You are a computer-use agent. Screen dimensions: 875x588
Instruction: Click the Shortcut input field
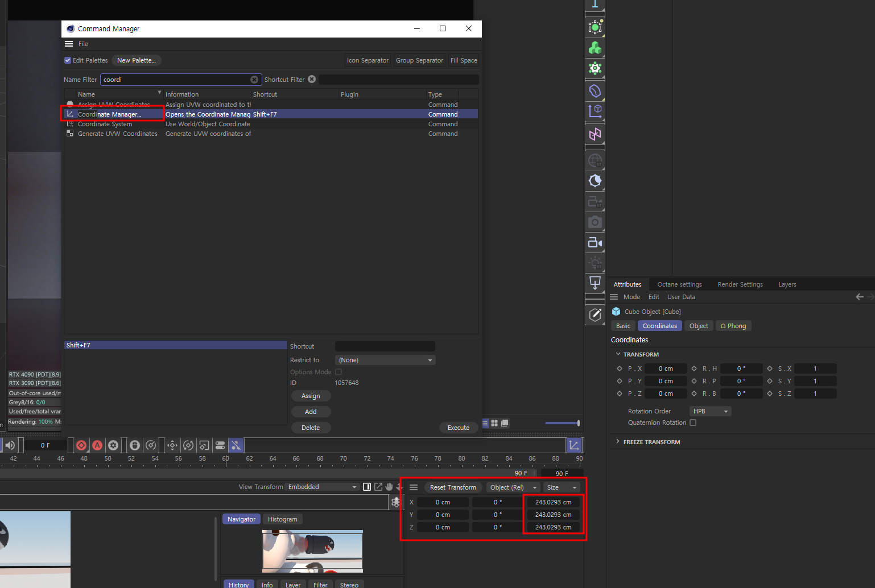click(385, 346)
